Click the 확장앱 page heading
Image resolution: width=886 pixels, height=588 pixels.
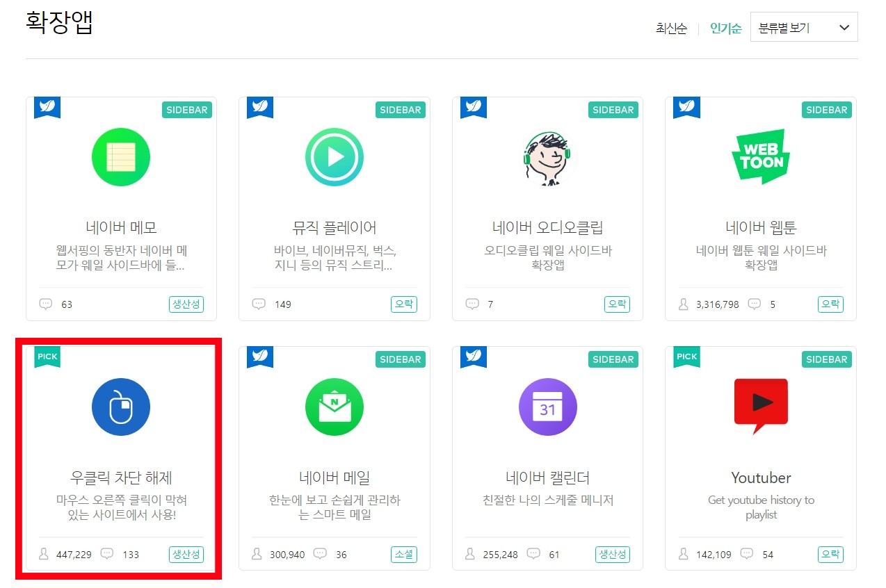pyautogui.click(x=59, y=23)
